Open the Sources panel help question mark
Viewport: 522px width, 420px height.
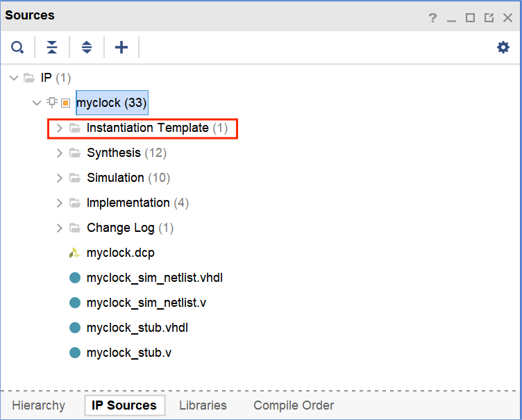433,17
